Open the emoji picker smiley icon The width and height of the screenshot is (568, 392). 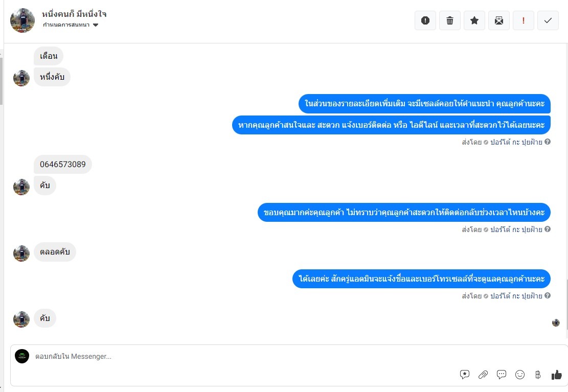coord(520,375)
